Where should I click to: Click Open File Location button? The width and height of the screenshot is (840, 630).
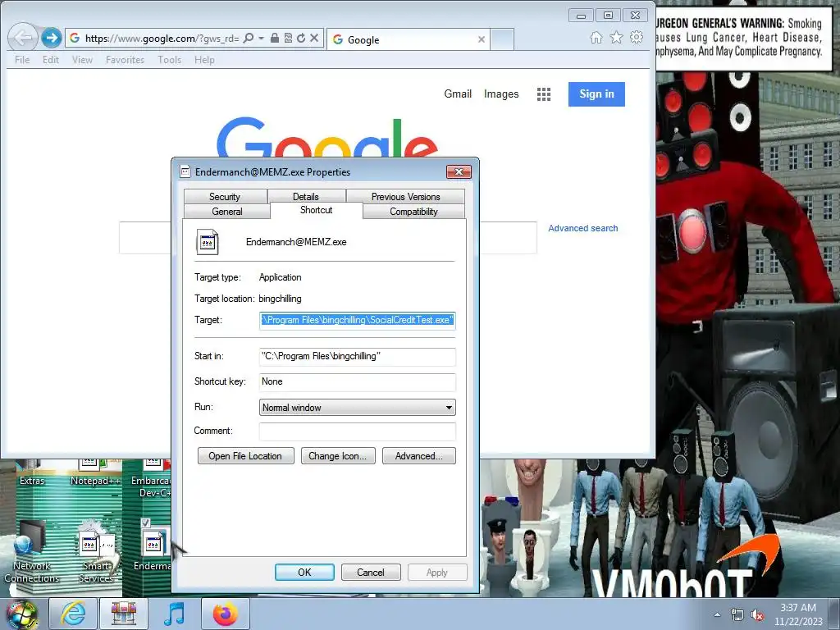coord(245,456)
